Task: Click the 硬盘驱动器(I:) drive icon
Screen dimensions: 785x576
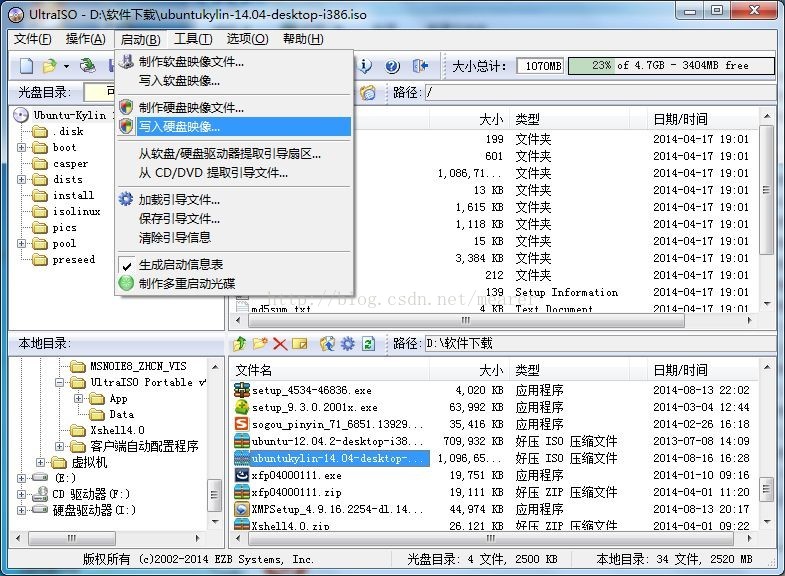Action: [40, 510]
